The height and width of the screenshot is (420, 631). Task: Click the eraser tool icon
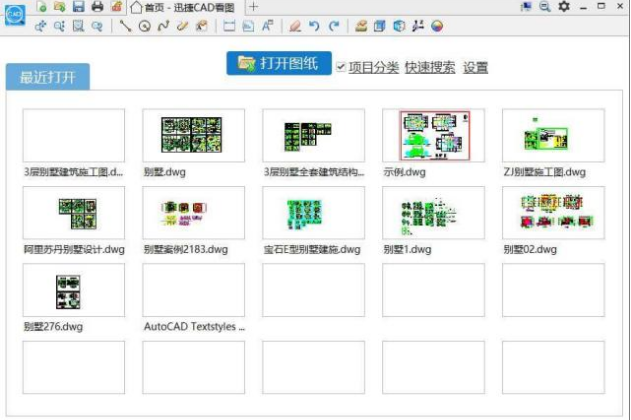tap(295, 25)
